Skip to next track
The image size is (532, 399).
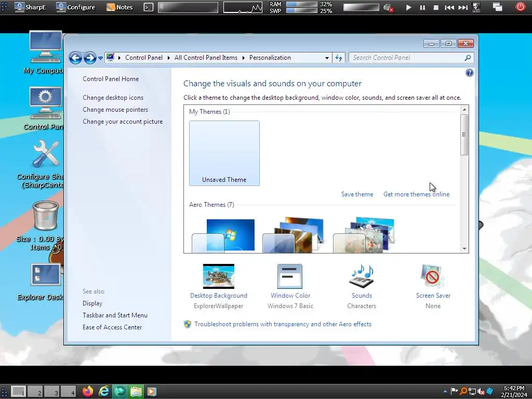pyautogui.click(x=463, y=7)
